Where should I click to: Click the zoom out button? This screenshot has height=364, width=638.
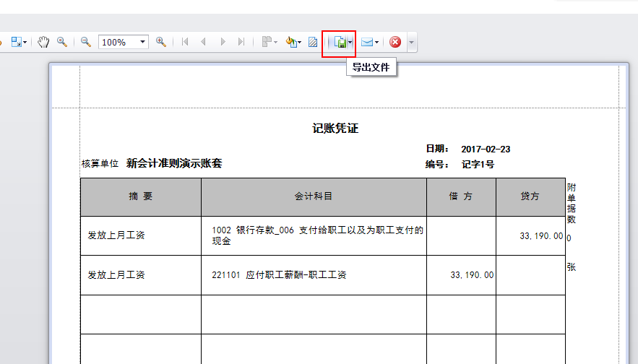86,42
